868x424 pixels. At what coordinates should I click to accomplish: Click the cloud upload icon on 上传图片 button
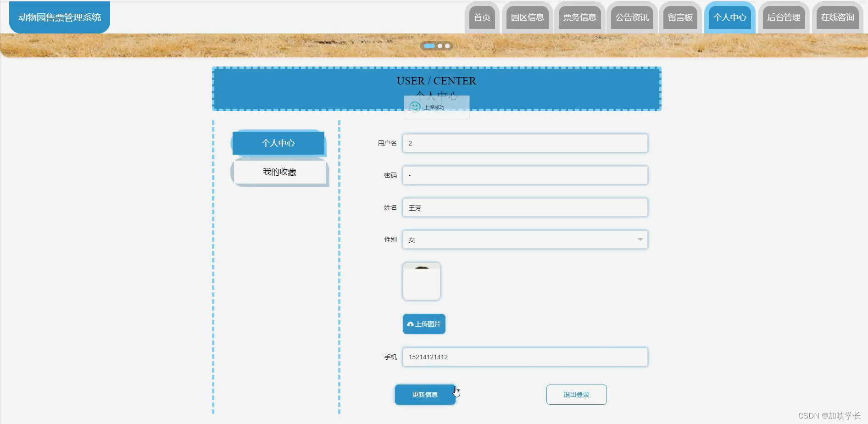click(411, 324)
